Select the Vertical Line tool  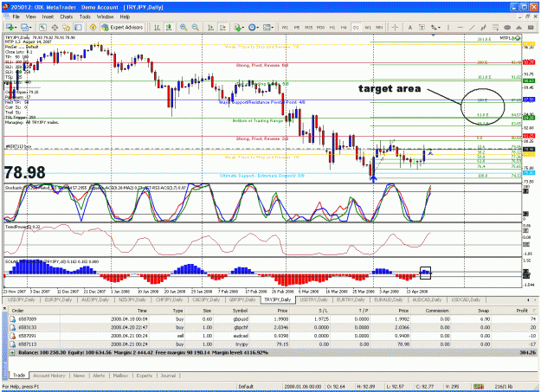[x=448, y=28]
